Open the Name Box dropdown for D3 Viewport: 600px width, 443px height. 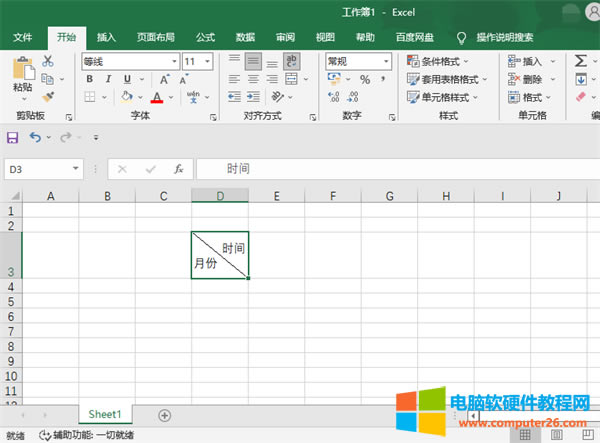tap(75, 169)
